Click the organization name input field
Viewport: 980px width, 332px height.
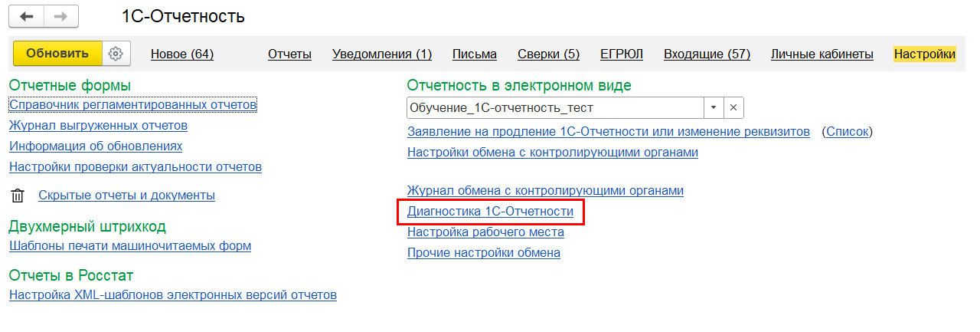(x=555, y=108)
